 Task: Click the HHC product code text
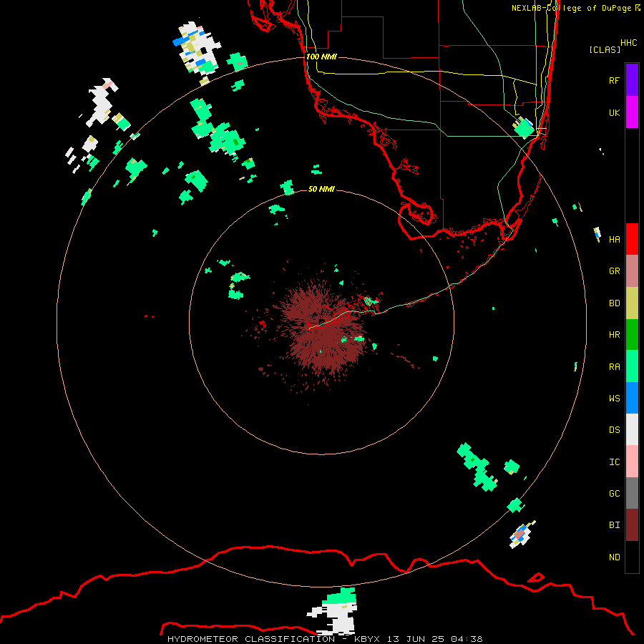(628, 43)
